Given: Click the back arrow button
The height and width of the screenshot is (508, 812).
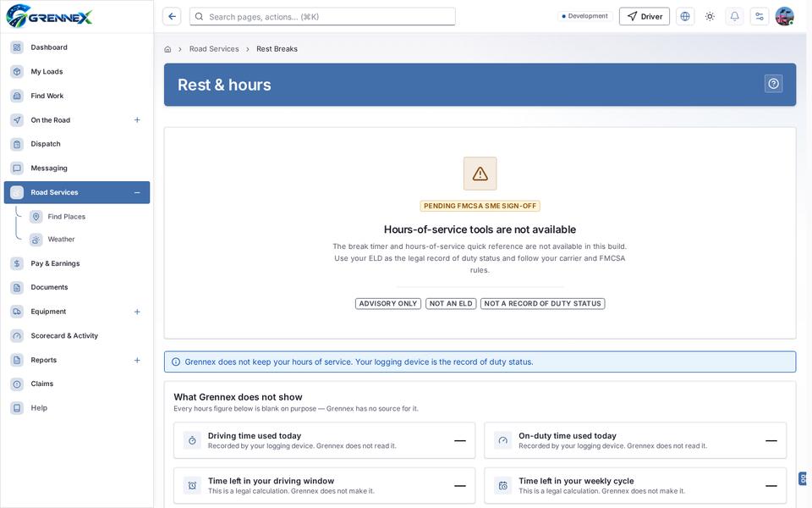Looking at the screenshot, I should point(172,17).
